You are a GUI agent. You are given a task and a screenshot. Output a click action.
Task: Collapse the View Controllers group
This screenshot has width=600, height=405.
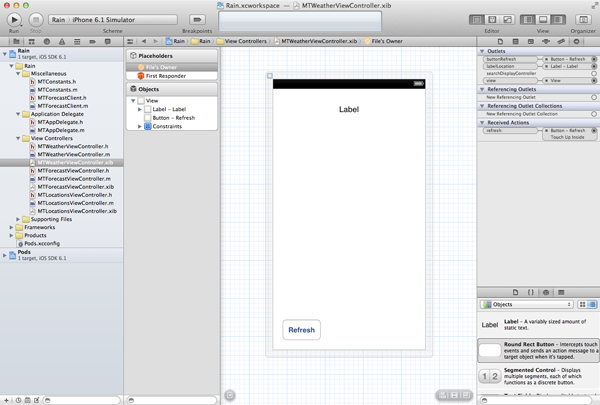click(x=18, y=138)
